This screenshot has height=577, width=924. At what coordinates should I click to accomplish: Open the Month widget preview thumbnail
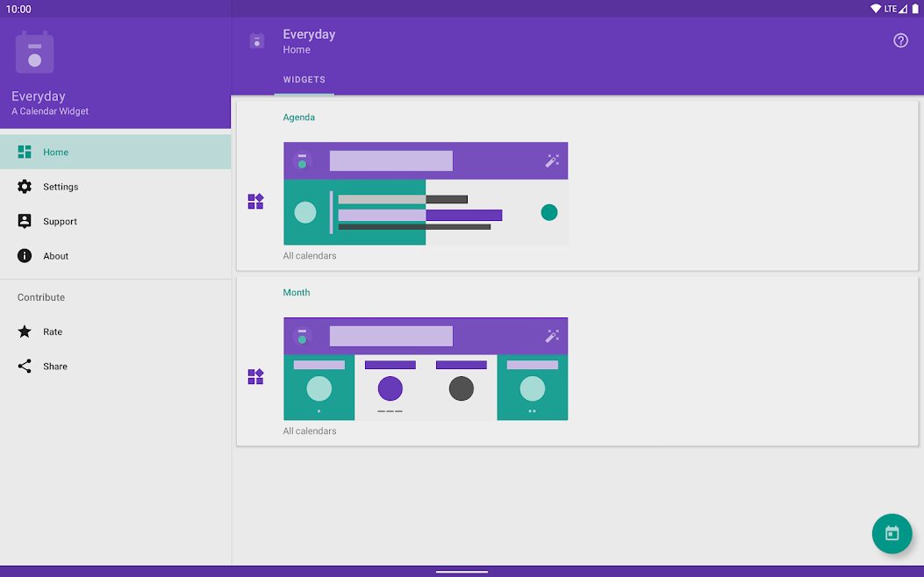(426, 368)
